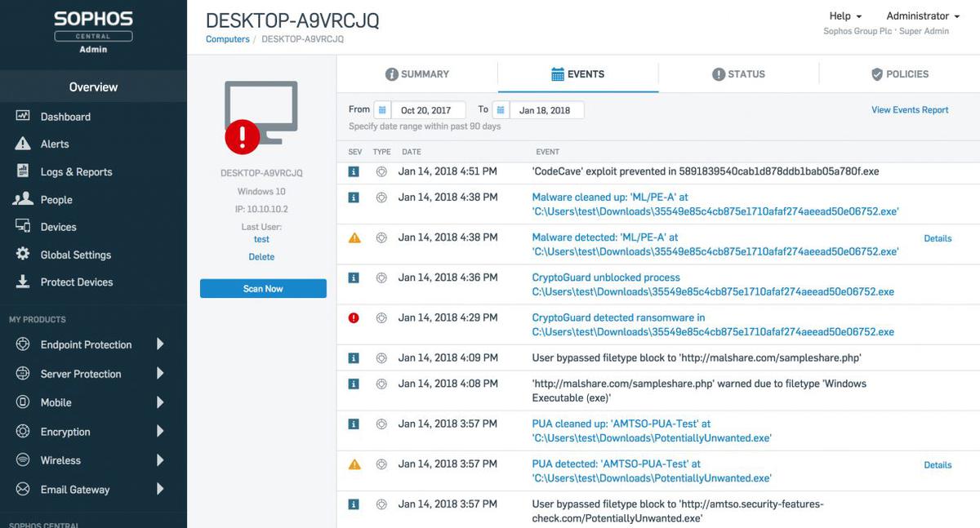Expand Wireless submenu arrow
The height and width of the screenshot is (528, 980).
160,460
